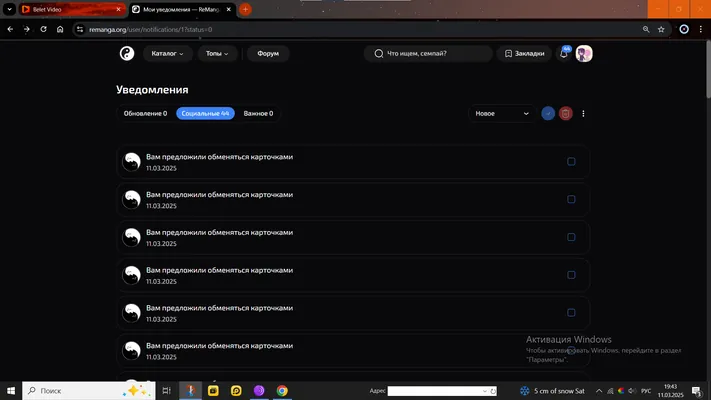Switch to the Обновление 0 tab
Screen dimensions: 711x400
[x=146, y=113]
